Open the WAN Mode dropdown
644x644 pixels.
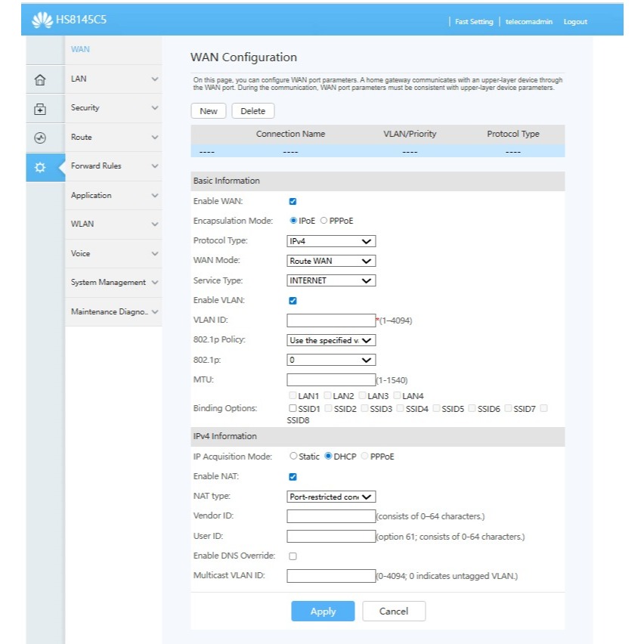[331, 261]
